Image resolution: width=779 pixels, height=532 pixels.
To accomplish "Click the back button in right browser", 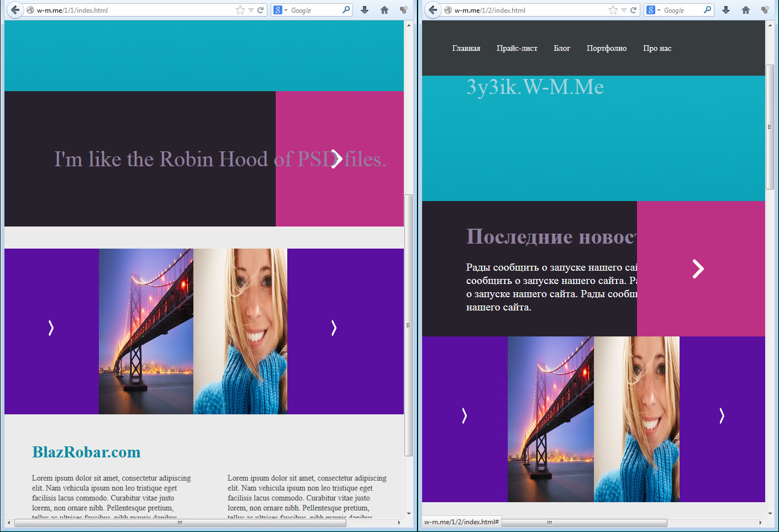I will 433,10.
